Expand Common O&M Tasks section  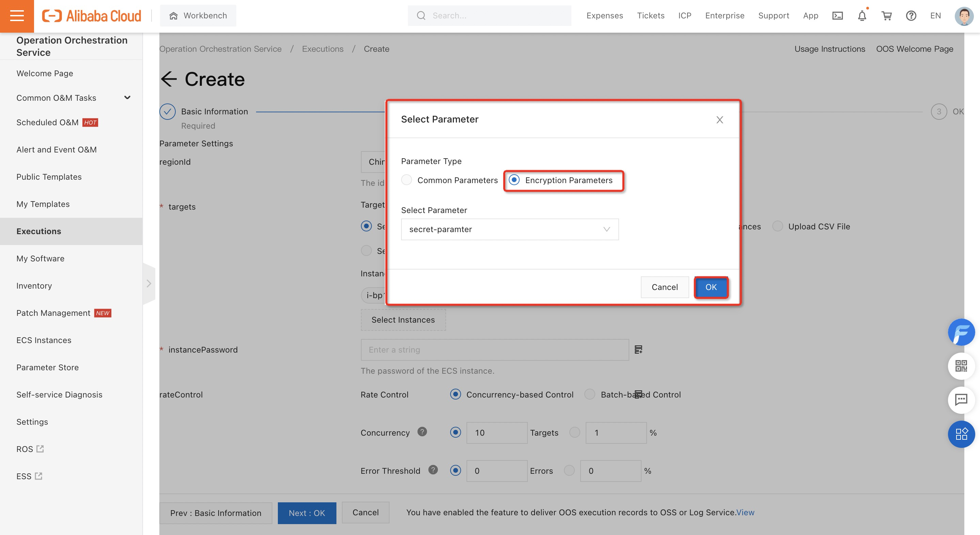tap(72, 98)
